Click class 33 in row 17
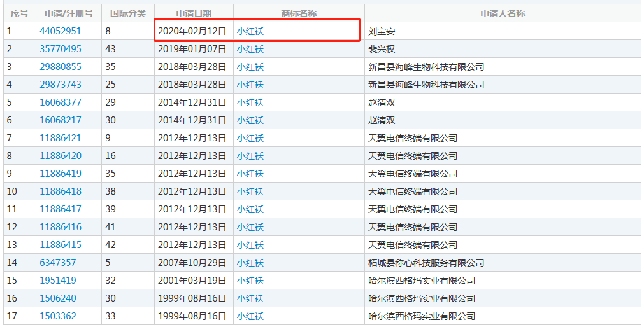Screen dimensions: 644x327 [110, 316]
